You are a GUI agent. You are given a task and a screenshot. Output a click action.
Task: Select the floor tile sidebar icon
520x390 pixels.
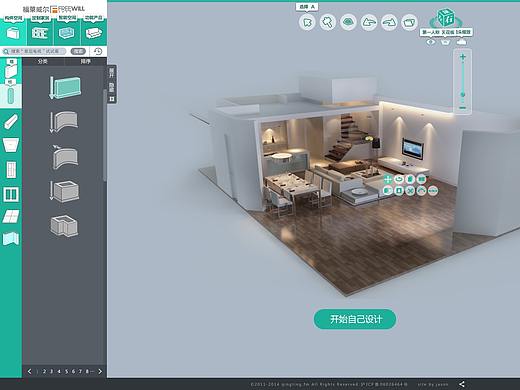coord(11,217)
